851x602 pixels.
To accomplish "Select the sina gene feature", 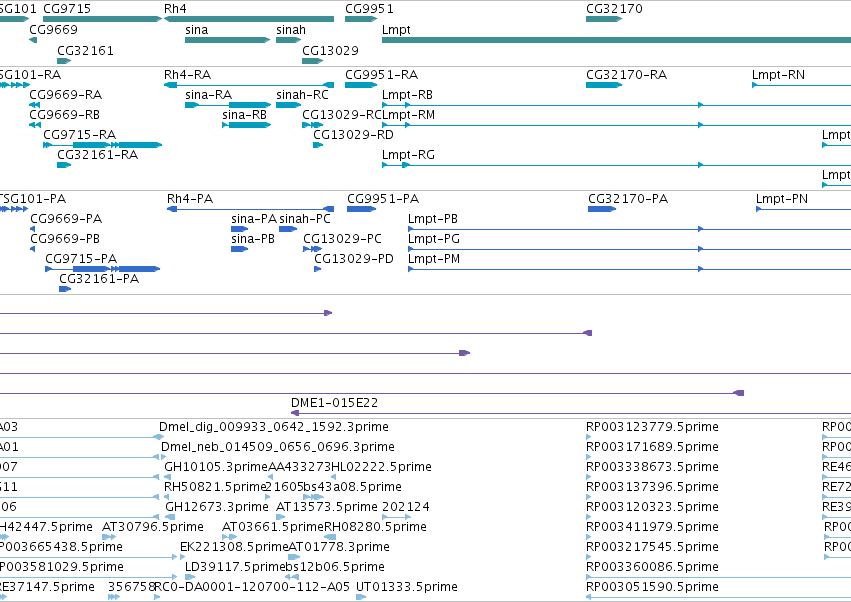I will [227, 40].
